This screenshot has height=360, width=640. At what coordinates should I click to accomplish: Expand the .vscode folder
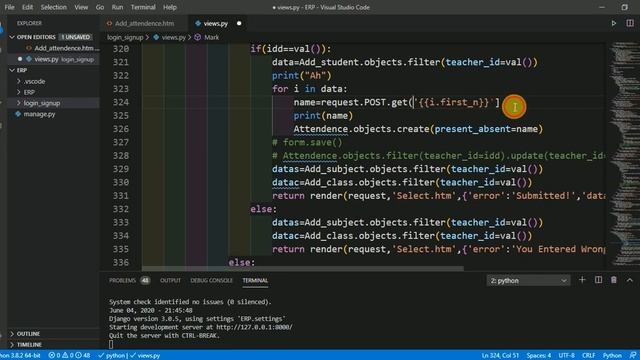point(34,81)
